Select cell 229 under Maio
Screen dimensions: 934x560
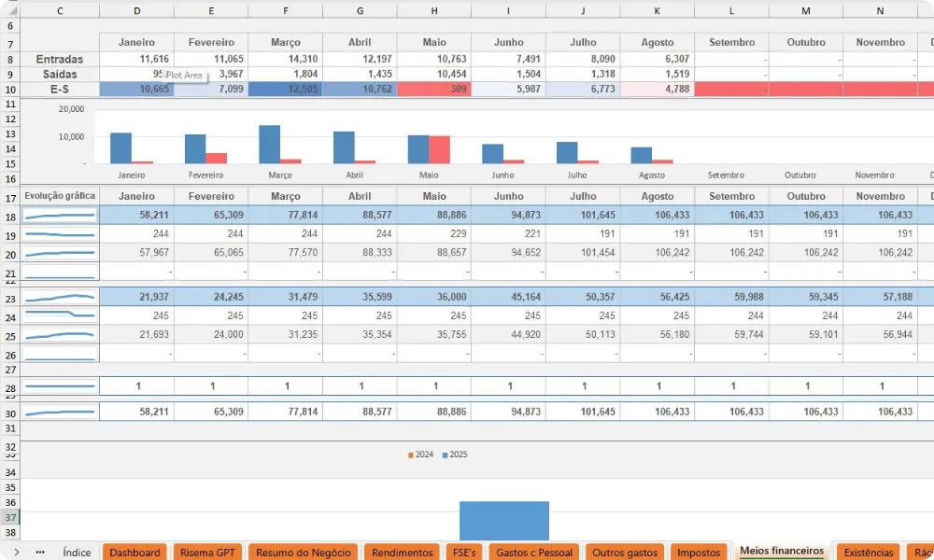(433, 234)
